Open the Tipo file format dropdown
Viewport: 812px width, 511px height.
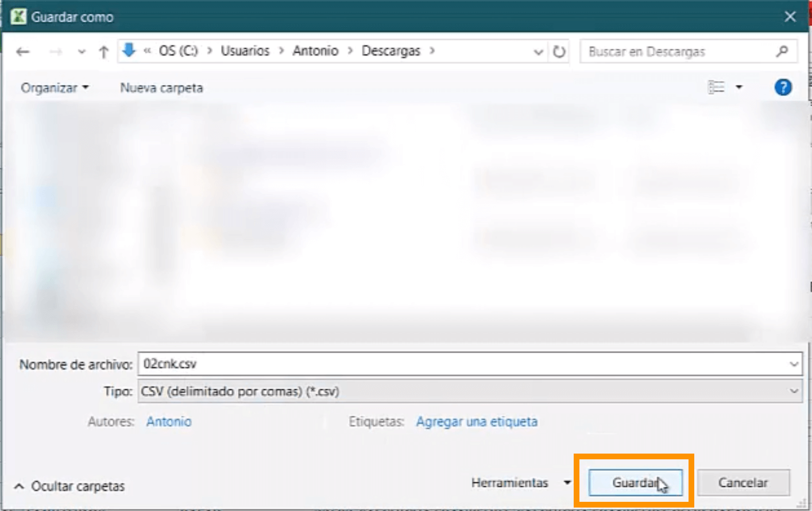pyautogui.click(x=470, y=392)
